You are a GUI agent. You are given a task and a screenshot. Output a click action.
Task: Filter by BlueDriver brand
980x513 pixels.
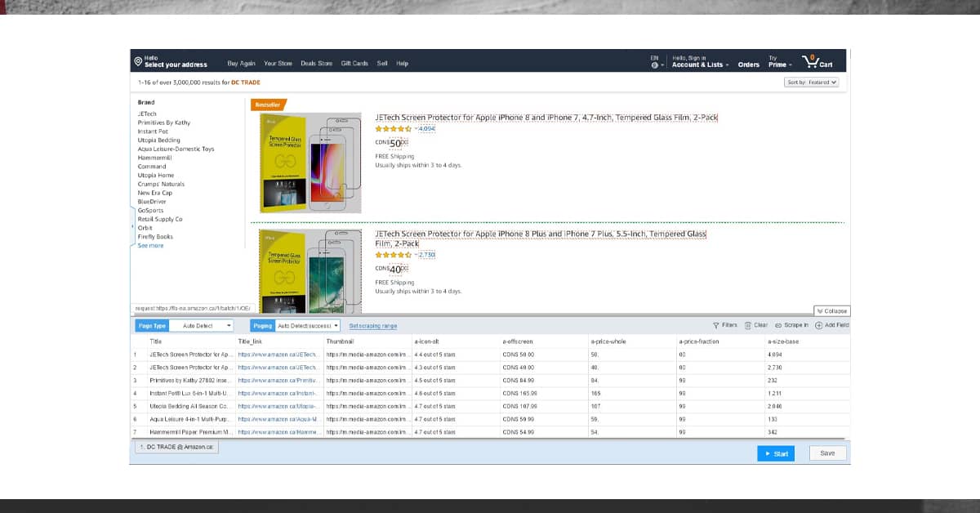coord(151,201)
